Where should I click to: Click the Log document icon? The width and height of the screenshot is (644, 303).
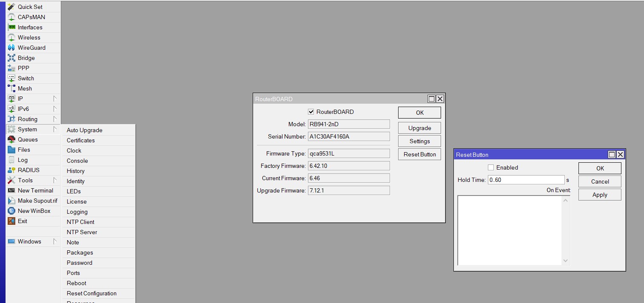[11, 160]
